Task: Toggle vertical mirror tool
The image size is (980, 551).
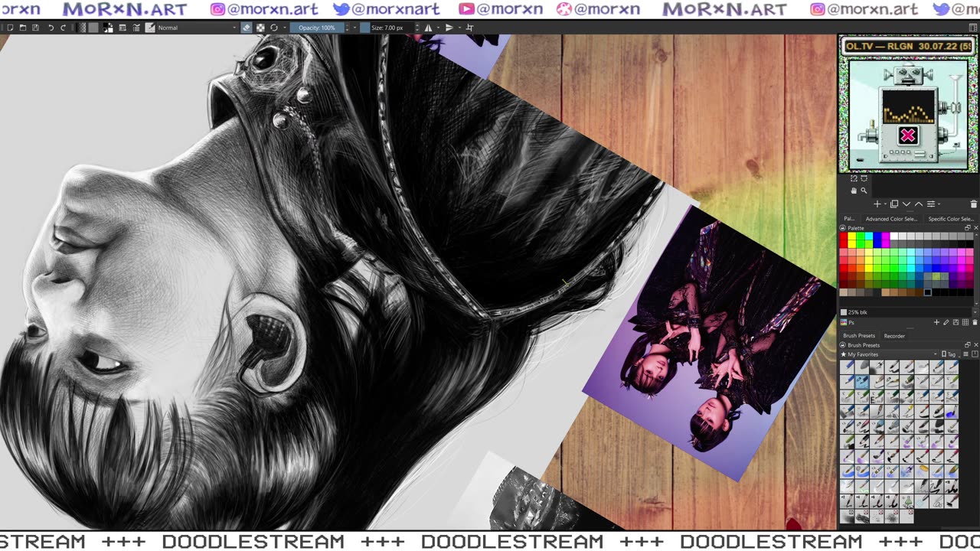Action: pyautogui.click(x=449, y=28)
